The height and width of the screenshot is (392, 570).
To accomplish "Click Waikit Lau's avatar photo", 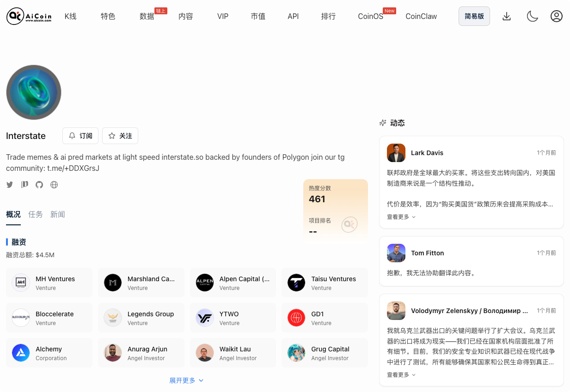I will (205, 353).
